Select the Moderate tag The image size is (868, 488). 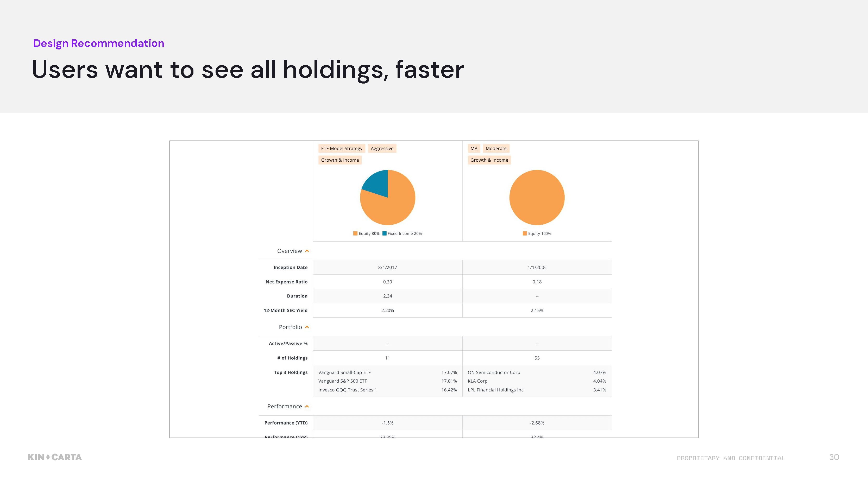pos(496,149)
